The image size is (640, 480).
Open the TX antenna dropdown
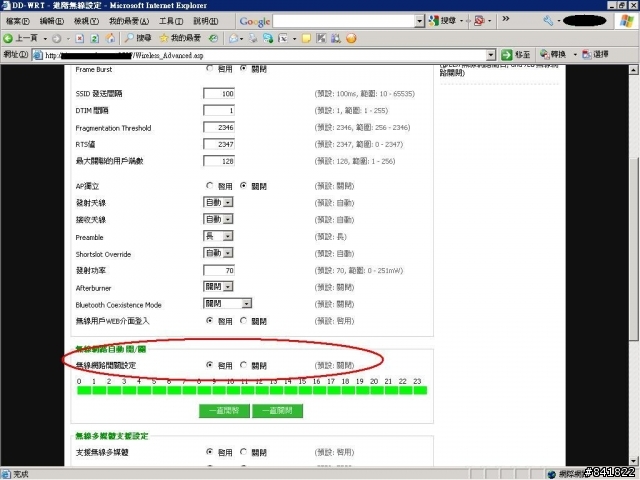pyautogui.click(x=218, y=202)
